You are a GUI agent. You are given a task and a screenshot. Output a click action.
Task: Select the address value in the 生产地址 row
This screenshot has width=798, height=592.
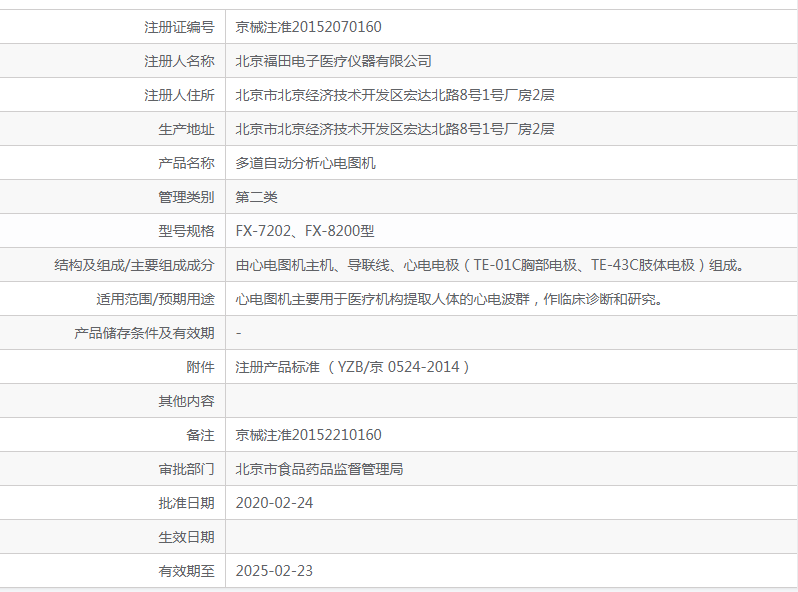pyautogui.click(x=395, y=129)
